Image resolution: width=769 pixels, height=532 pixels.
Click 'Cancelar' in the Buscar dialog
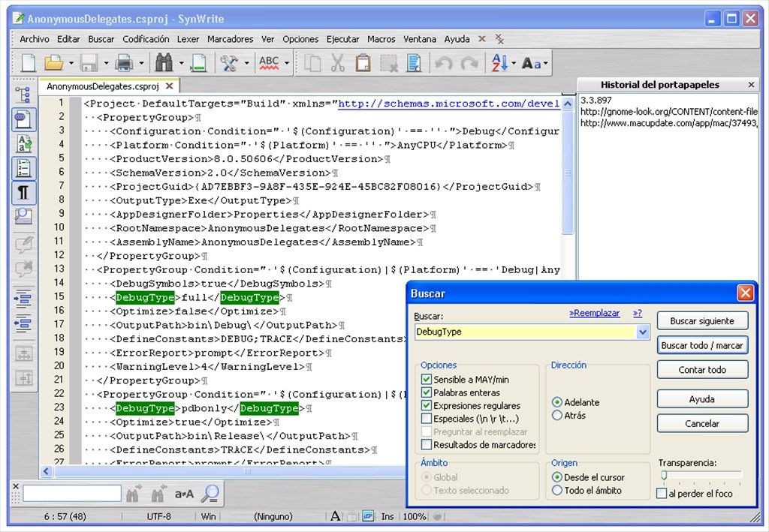click(x=702, y=424)
